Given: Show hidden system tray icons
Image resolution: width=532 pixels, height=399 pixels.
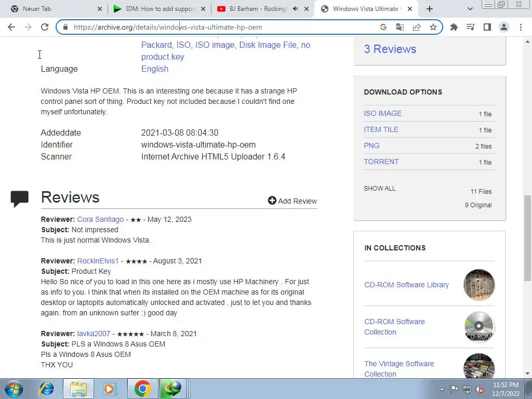Looking at the screenshot, I should (442, 389).
